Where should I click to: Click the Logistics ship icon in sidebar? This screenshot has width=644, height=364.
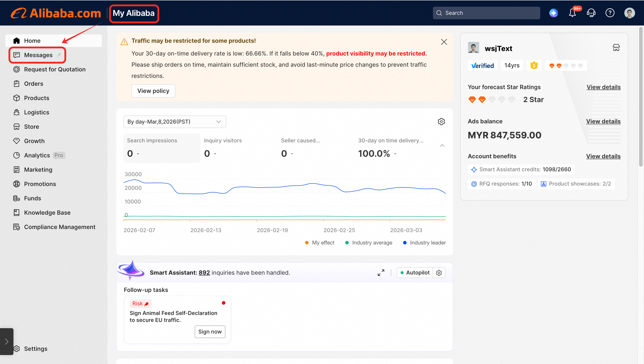[17, 112]
